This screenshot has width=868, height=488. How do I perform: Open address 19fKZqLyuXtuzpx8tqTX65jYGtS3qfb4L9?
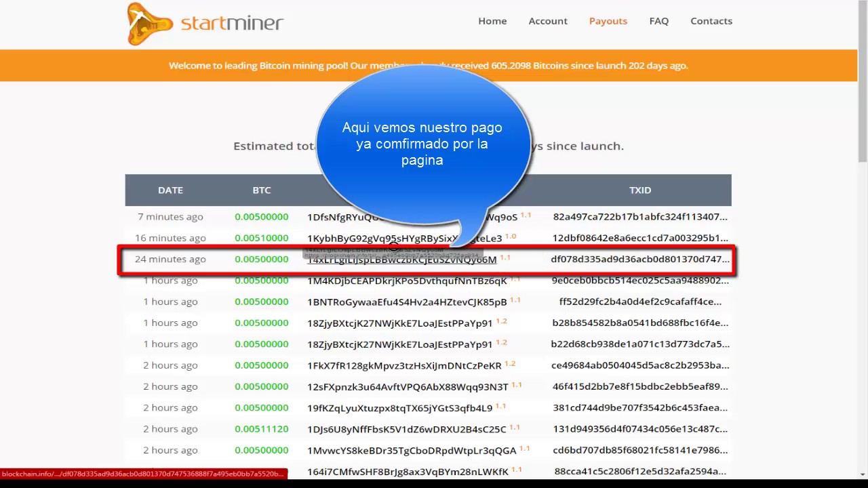[399, 408]
